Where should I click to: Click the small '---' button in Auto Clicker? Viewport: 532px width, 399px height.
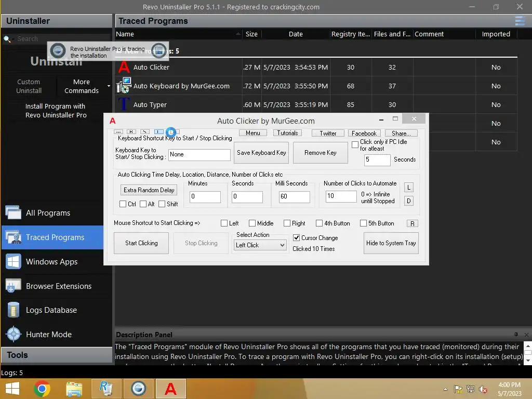[118, 131]
